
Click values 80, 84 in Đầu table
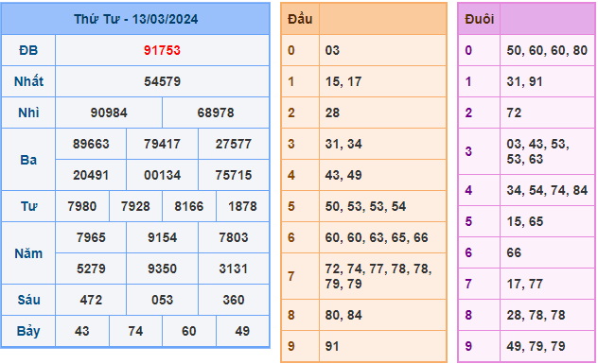[x=343, y=316]
